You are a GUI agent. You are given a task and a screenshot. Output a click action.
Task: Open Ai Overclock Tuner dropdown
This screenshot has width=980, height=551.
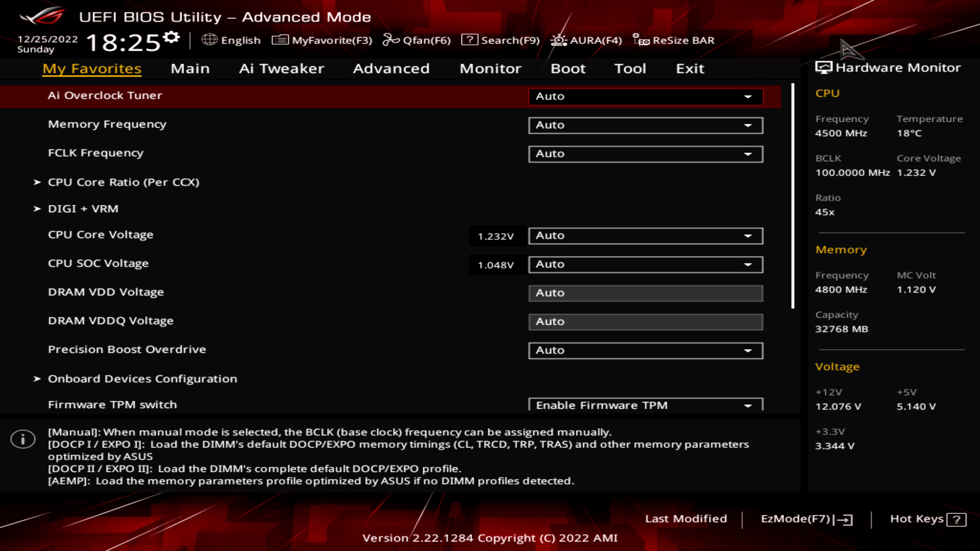click(x=646, y=97)
